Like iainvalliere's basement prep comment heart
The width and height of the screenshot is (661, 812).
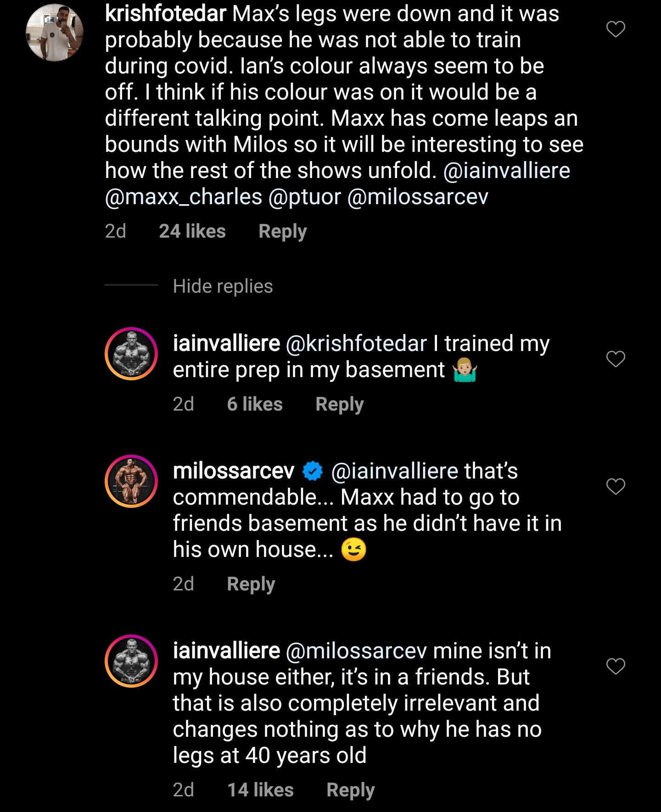click(x=616, y=359)
